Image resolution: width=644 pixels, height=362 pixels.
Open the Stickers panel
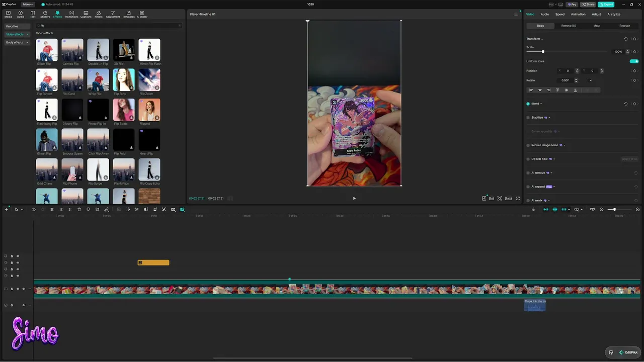coord(45,14)
